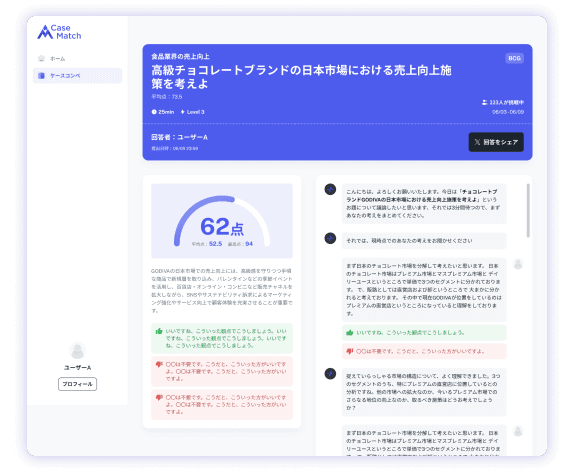Screen dimensions: 574x472
Task: Click AI avatar beside 捉えていらっしゃる message
Action: click(330, 374)
